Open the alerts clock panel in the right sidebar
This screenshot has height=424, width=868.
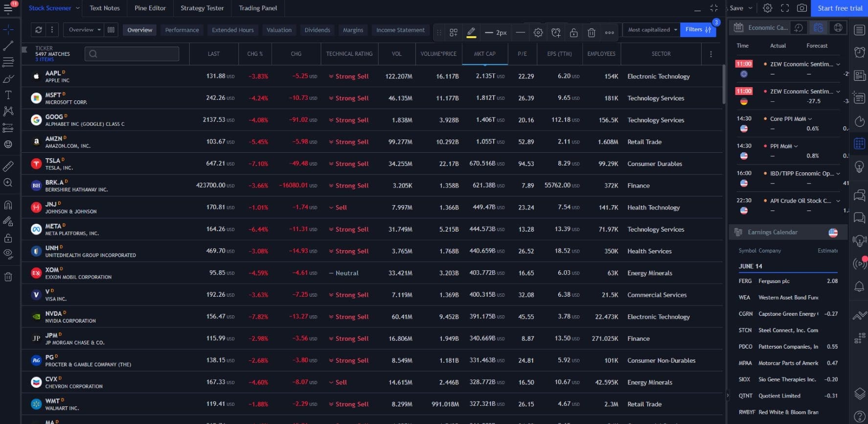coord(859,52)
